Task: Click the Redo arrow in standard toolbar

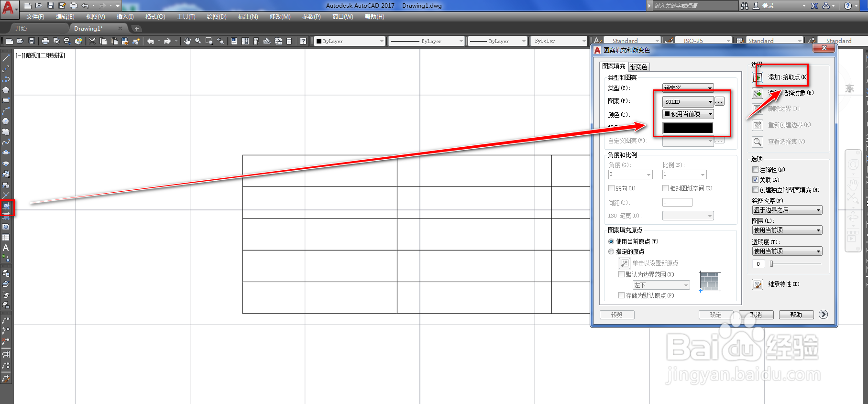Action: pyautogui.click(x=167, y=41)
